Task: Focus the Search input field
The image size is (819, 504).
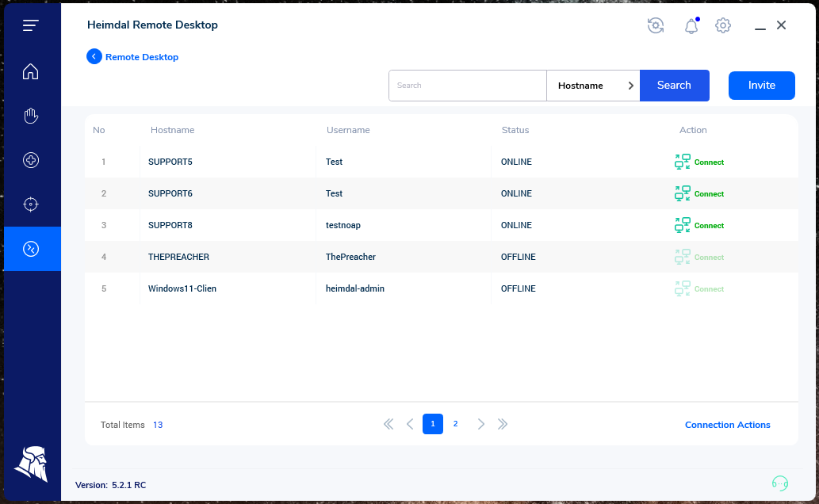Action: [x=468, y=86]
